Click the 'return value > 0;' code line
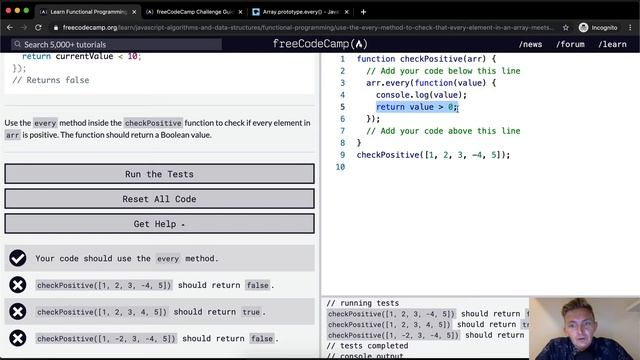This screenshot has width=640, height=360. point(417,107)
